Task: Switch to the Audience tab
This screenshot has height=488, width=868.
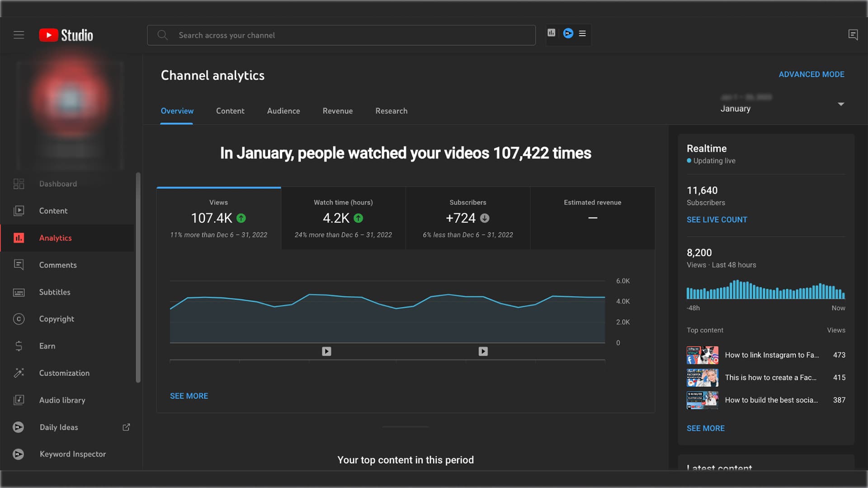Action: [283, 111]
